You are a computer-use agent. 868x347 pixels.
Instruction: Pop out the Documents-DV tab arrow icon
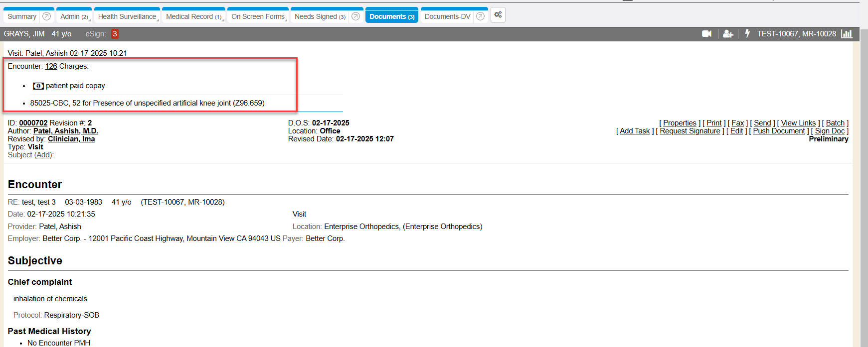tap(480, 16)
